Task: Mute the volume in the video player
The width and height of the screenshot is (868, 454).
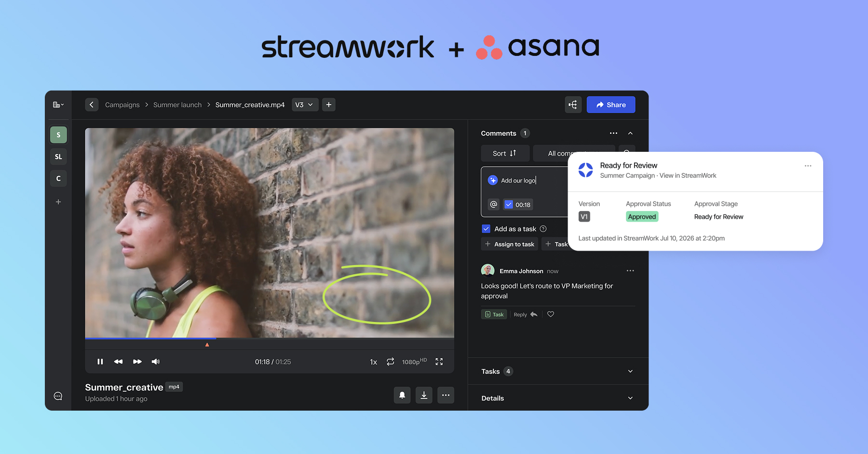Action: click(x=155, y=361)
